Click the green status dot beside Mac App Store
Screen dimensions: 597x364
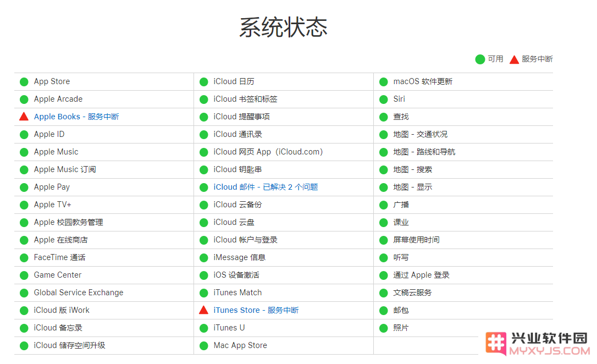(204, 346)
